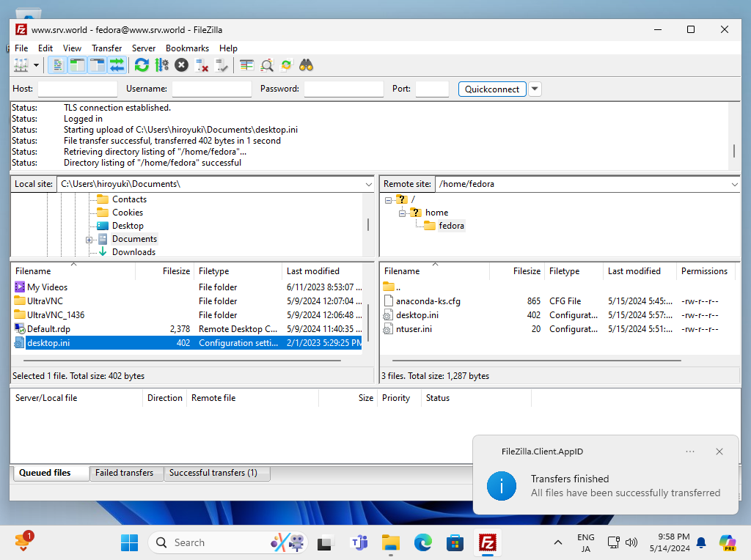The width and height of the screenshot is (751, 560).
Task: Expand the Local site path dropdown
Action: [x=368, y=184]
